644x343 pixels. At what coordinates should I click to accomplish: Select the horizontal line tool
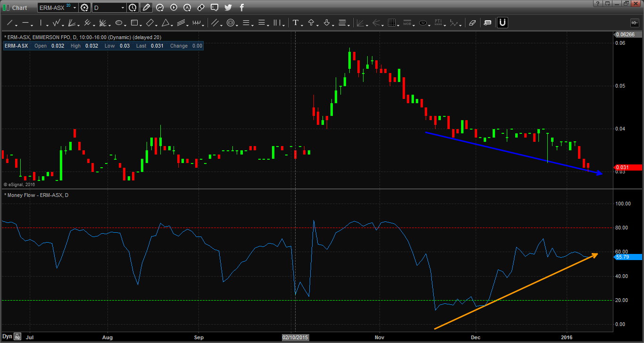tap(25, 22)
